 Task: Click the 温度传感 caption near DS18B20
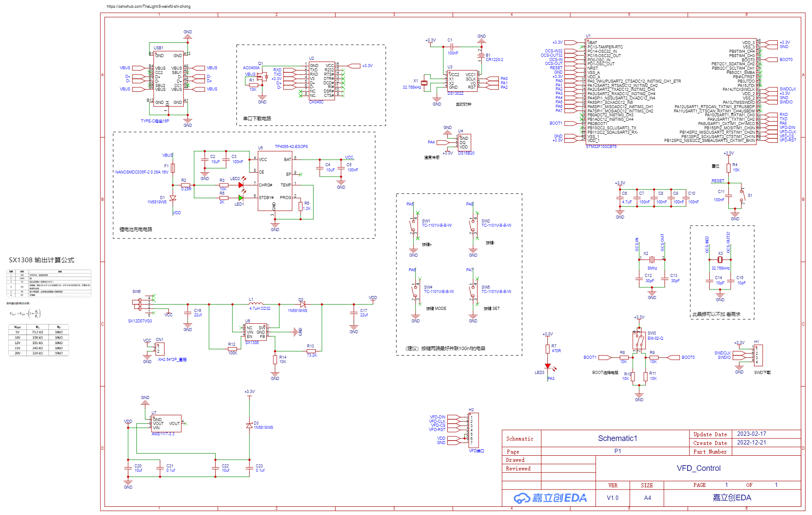tap(432, 158)
